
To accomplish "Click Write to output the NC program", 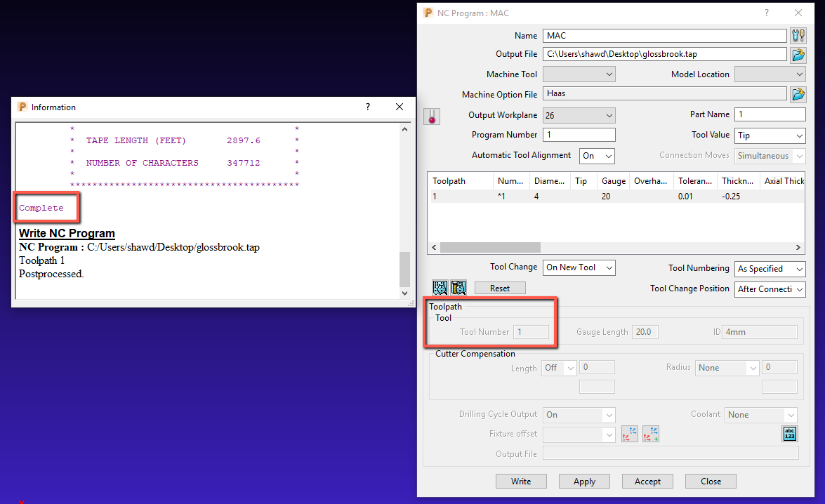I will point(521,481).
